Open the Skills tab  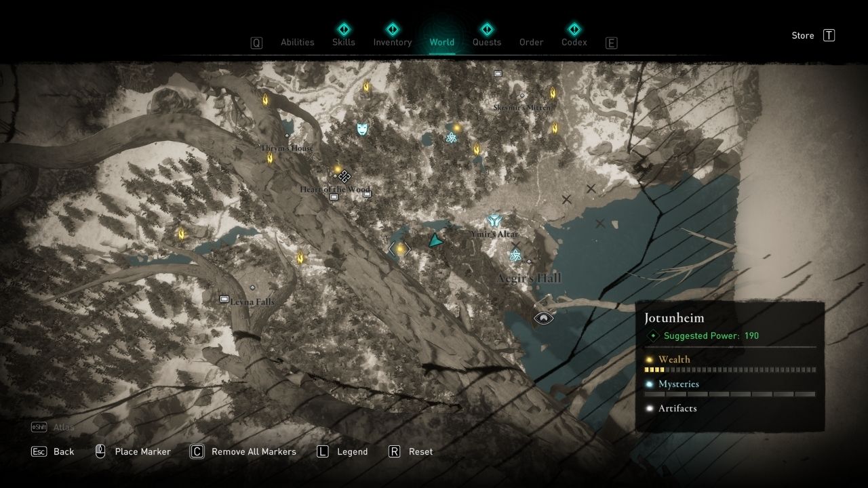click(x=343, y=42)
